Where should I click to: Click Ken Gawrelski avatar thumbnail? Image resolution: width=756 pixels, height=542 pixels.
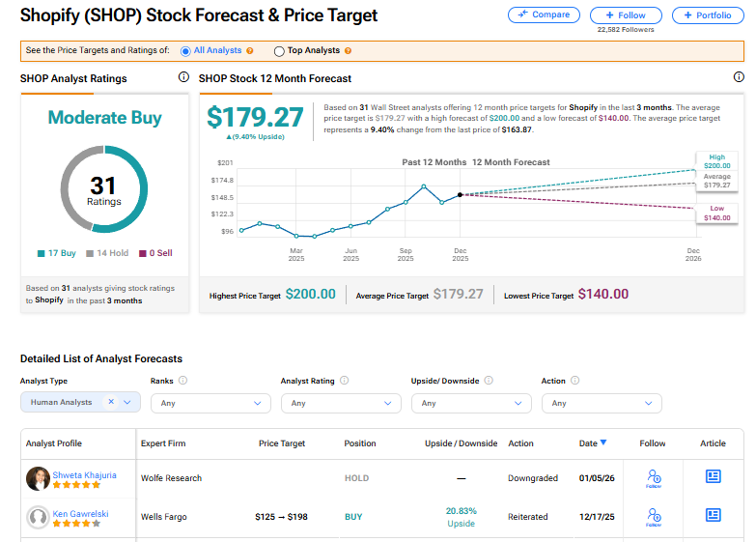pyautogui.click(x=39, y=517)
